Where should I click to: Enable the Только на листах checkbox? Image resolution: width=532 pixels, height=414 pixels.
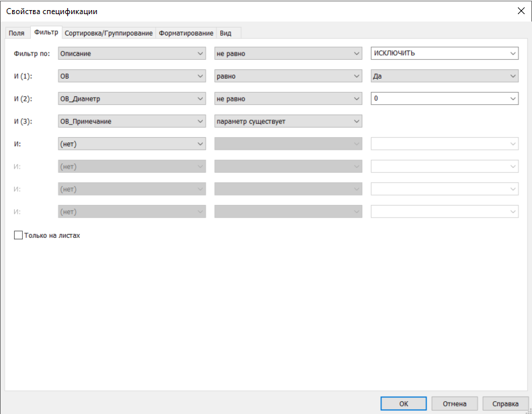point(18,236)
